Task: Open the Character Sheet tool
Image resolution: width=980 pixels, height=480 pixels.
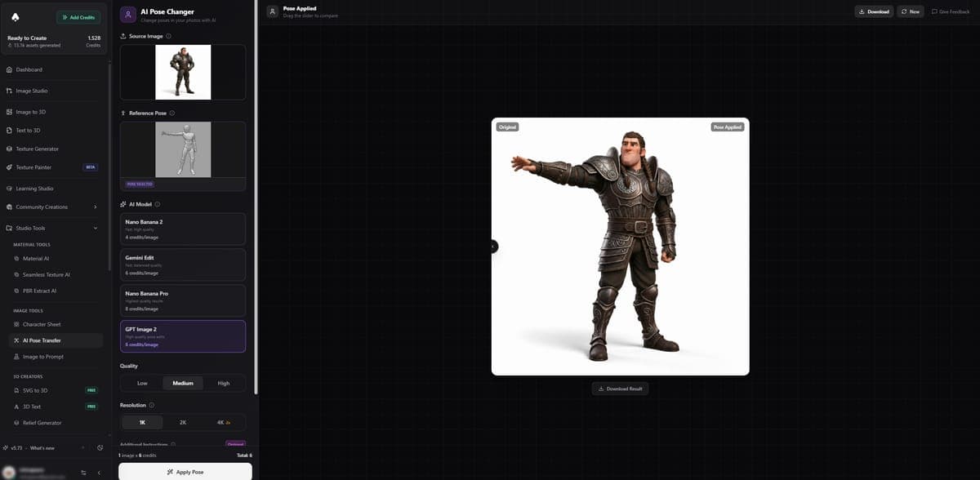Action: (56, 324)
